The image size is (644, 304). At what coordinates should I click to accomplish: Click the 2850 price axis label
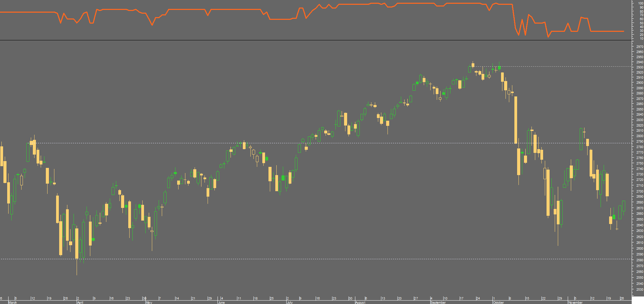[x=640, y=109]
